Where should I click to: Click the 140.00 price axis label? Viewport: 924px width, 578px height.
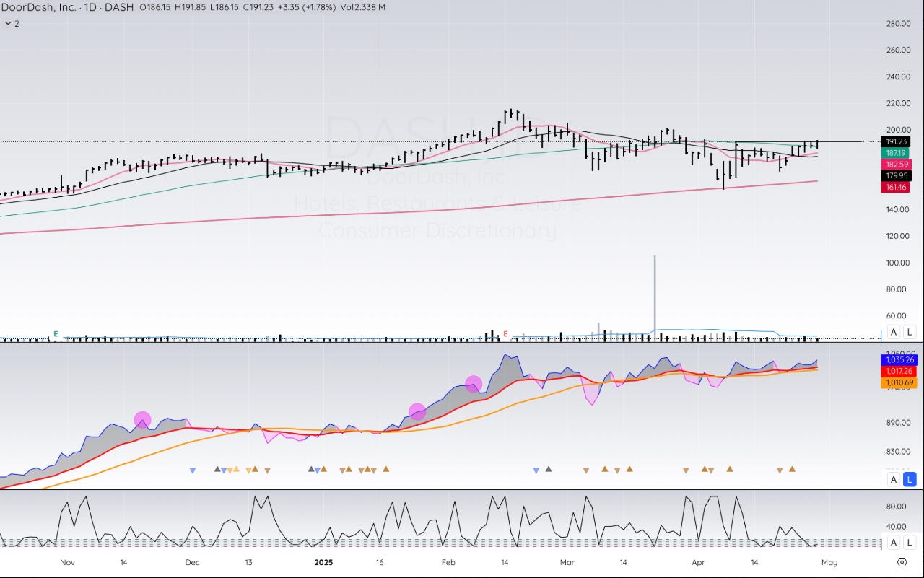[x=898, y=210]
